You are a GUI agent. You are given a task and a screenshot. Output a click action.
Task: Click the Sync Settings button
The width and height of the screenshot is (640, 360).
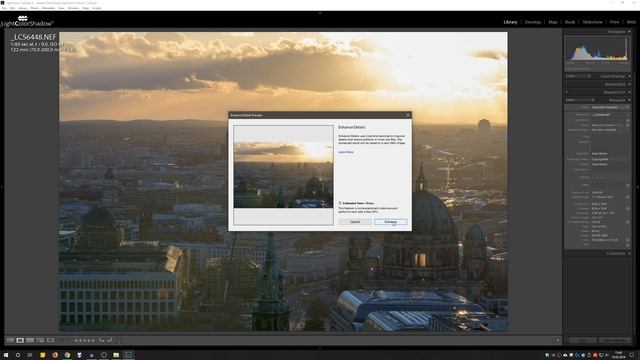614,340
